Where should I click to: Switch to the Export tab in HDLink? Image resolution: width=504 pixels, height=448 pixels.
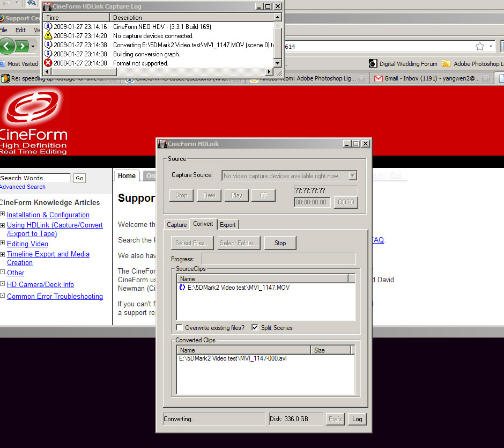pos(227,225)
